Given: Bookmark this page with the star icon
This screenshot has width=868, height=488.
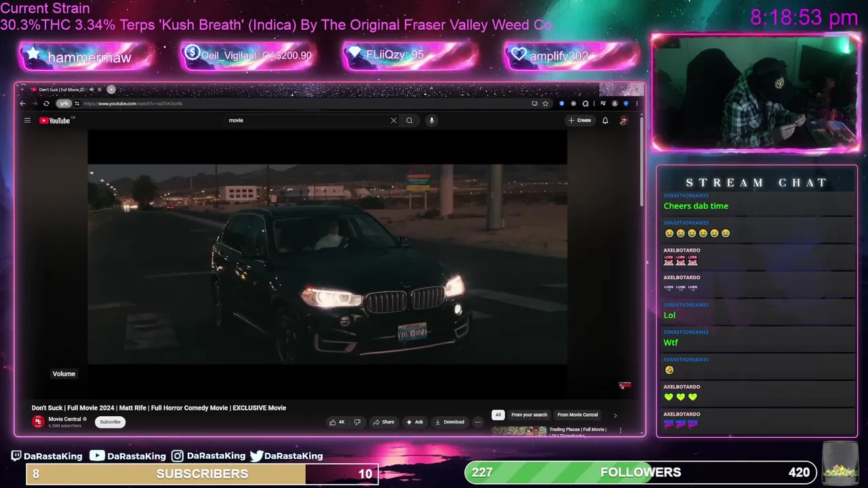Looking at the screenshot, I should (x=545, y=104).
